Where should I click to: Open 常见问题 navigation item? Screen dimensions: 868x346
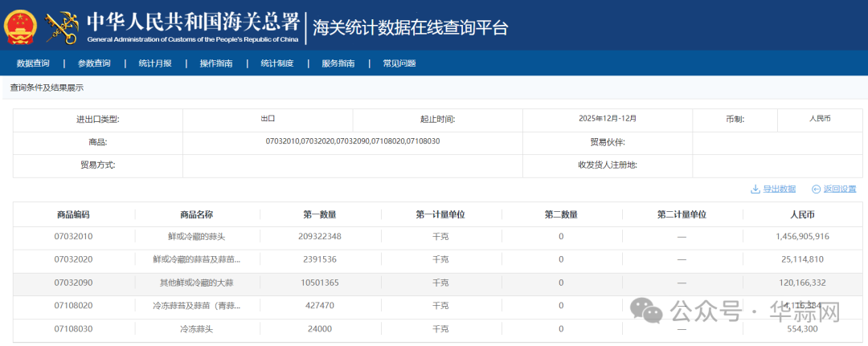tap(399, 63)
